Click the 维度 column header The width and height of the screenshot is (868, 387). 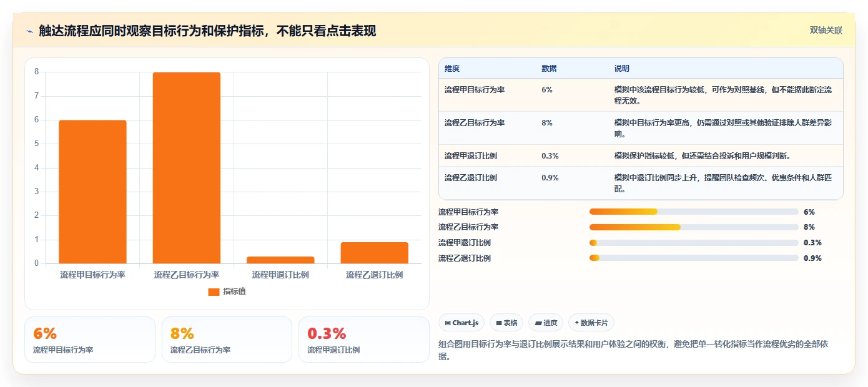click(452, 69)
